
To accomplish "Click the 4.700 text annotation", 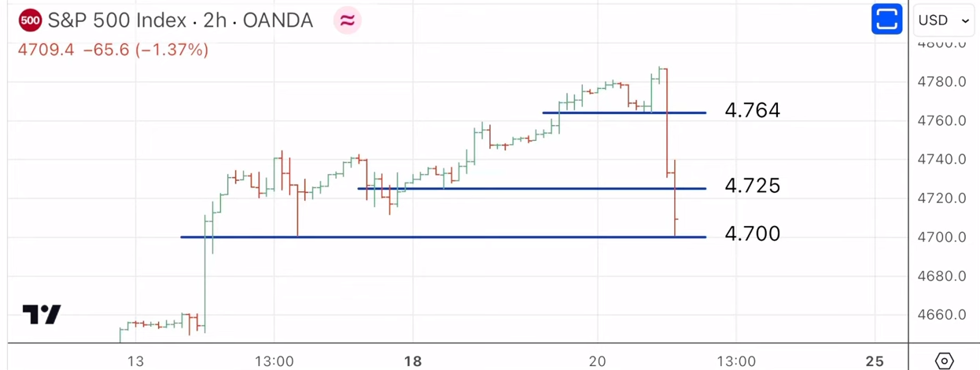I will (753, 234).
